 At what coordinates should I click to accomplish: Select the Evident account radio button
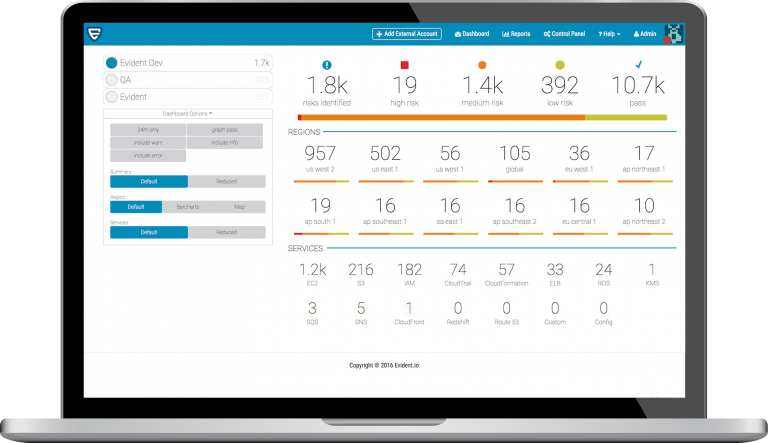click(x=112, y=97)
